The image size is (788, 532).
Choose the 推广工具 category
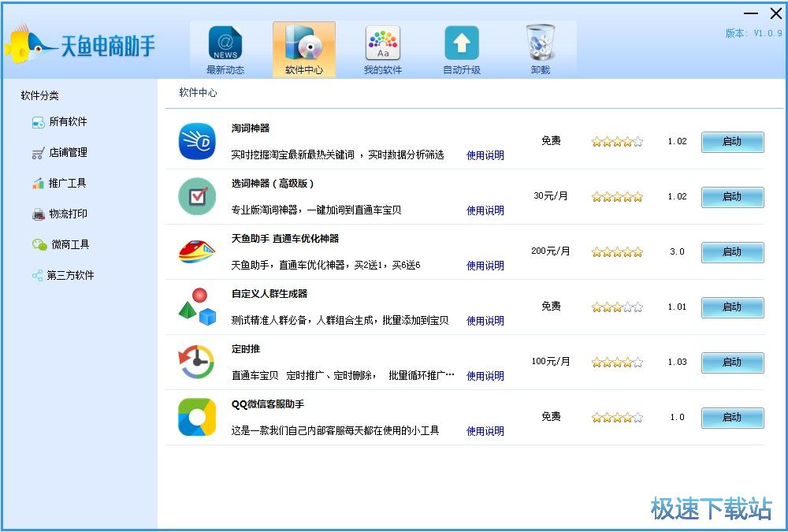pos(67,184)
